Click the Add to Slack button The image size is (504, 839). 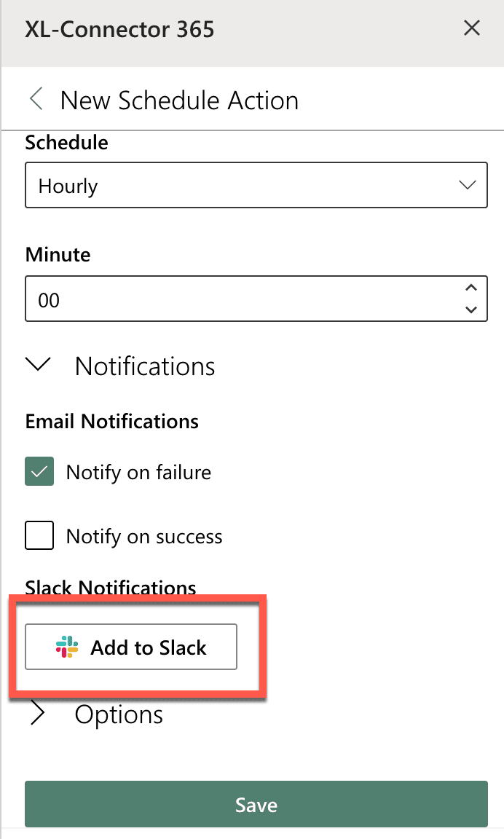tap(131, 647)
